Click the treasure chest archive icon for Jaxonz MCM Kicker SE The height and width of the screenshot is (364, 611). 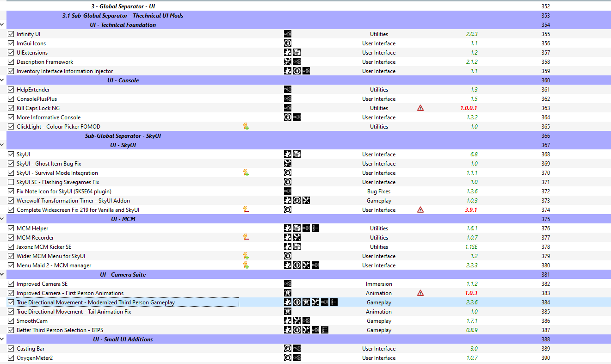pyautogui.click(x=297, y=247)
